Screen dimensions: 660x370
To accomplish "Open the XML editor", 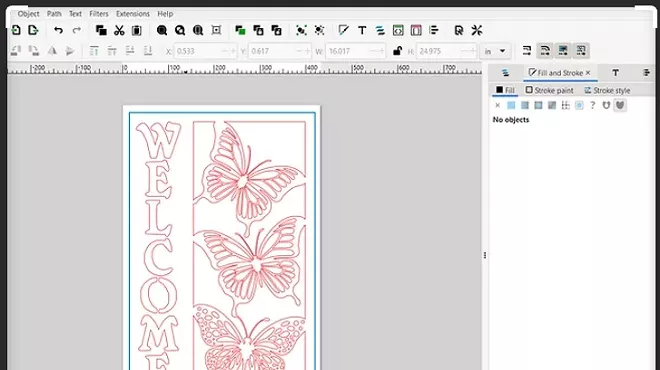I will 398,30.
